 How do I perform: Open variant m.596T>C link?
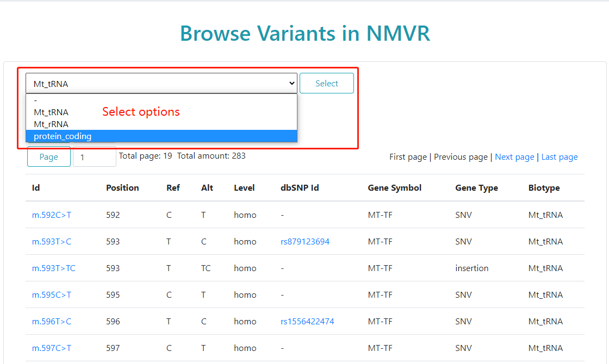coord(52,322)
